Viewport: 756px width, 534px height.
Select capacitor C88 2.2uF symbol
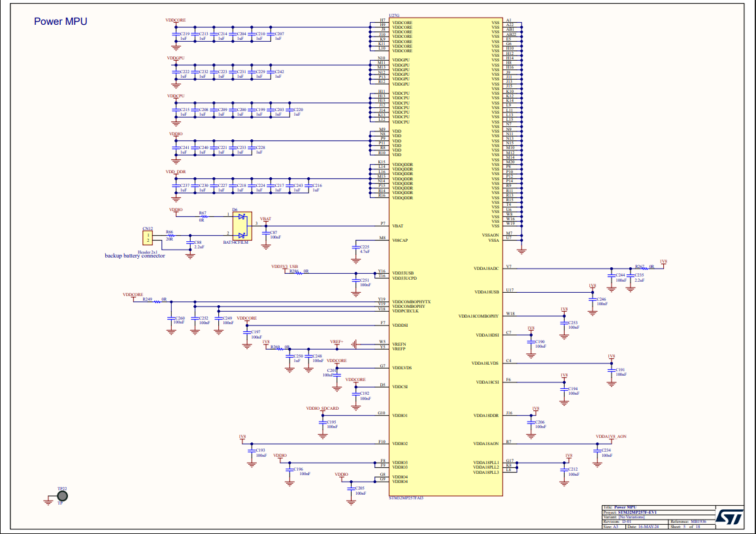point(190,242)
